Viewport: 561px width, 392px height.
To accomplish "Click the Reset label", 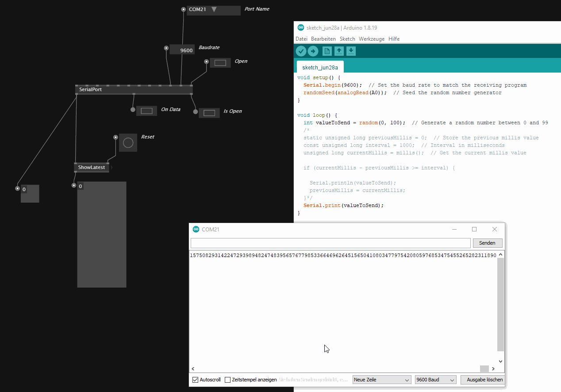I will [x=148, y=137].
